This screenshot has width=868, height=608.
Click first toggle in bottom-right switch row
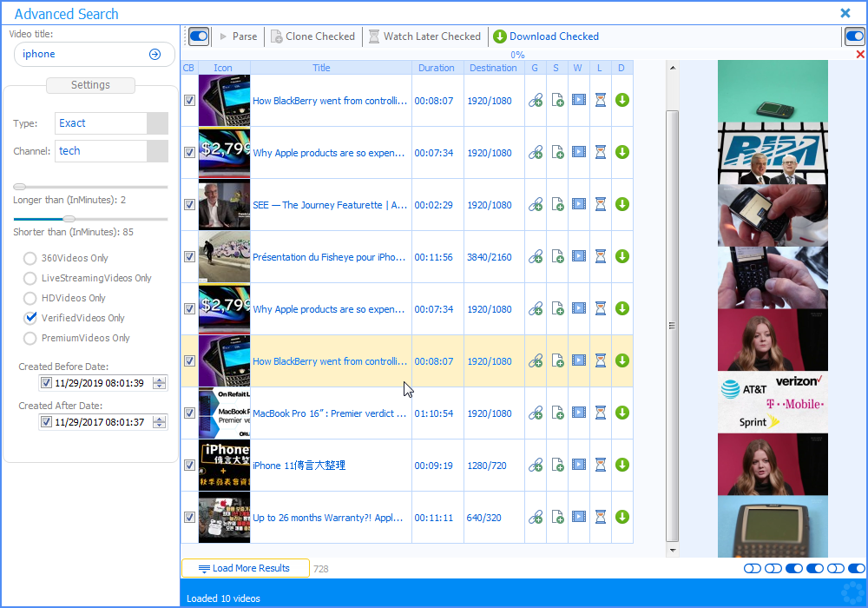click(x=753, y=569)
